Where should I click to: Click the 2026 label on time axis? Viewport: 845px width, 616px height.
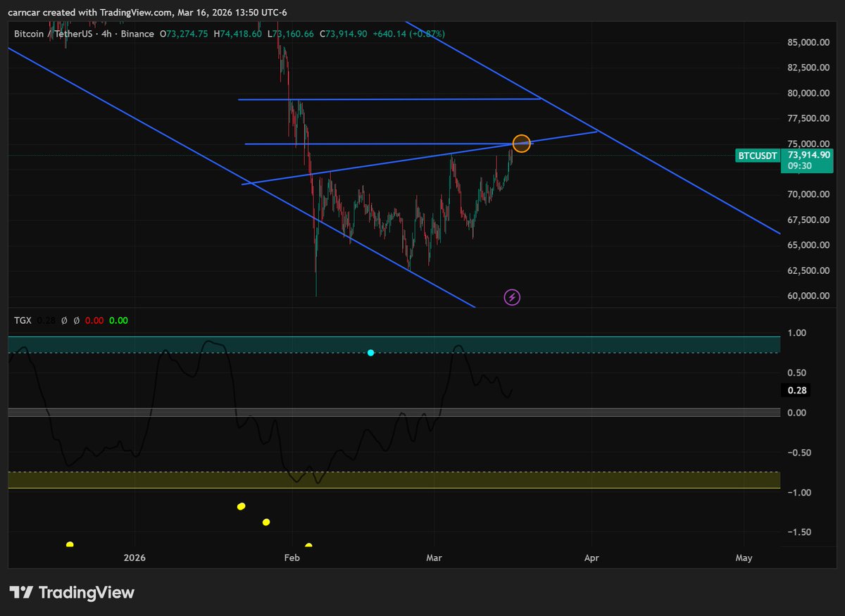pos(134,558)
